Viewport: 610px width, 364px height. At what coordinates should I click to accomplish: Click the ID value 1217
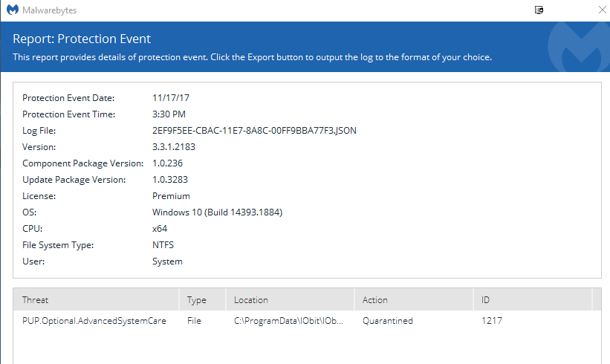coord(492,321)
